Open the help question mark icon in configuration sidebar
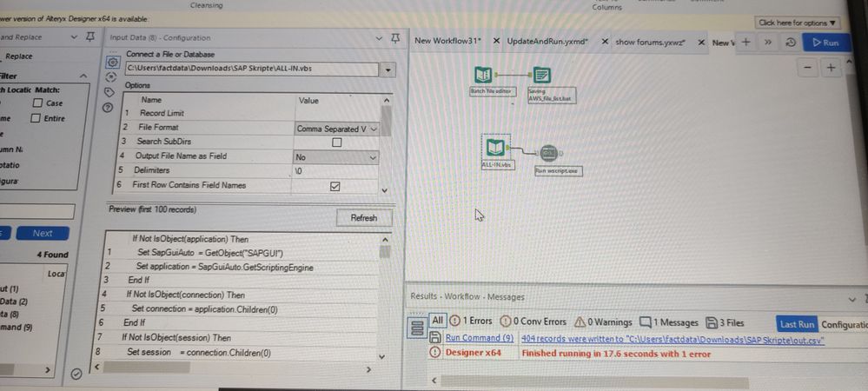868x391 pixels. tap(109, 108)
